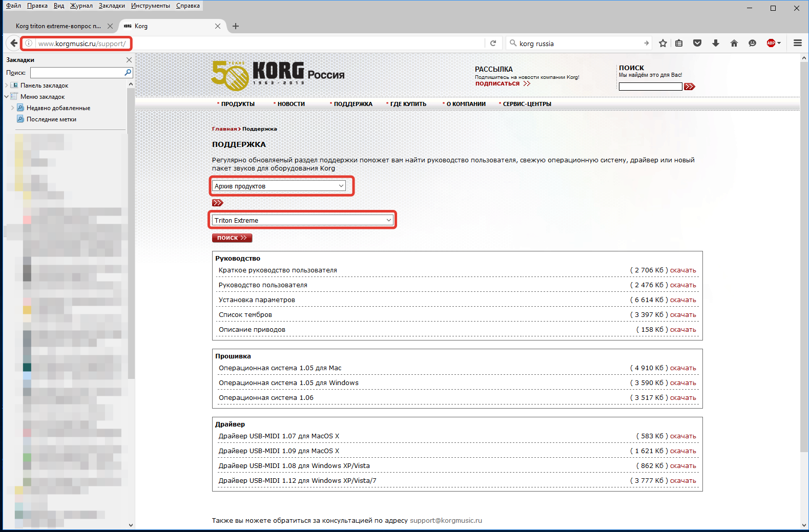809x532 pixels.
Task: Open the Справка menu
Action: (188, 6)
